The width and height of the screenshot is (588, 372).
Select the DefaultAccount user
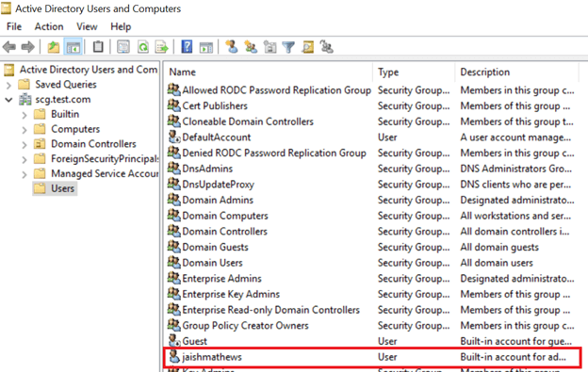click(x=217, y=137)
